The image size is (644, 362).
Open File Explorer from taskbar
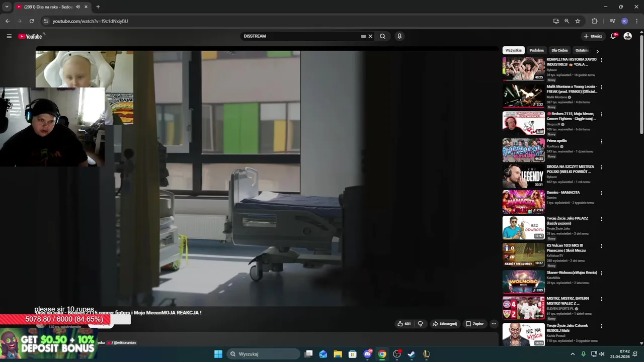pyautogui.click(x=338, y=354)
